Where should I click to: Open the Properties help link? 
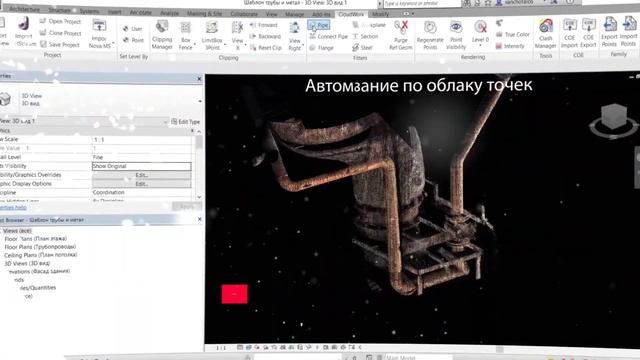click(13, 207)
